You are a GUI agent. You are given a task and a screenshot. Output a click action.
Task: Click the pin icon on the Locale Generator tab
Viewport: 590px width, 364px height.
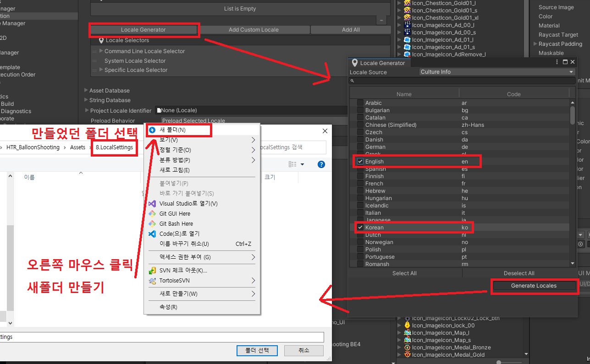(x=354, y=63)
